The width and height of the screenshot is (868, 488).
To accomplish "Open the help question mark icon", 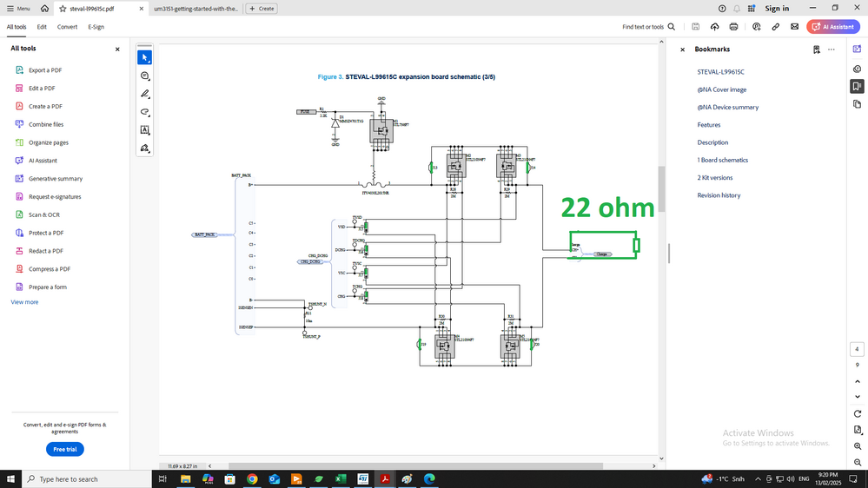I will [x=722, y=9].
